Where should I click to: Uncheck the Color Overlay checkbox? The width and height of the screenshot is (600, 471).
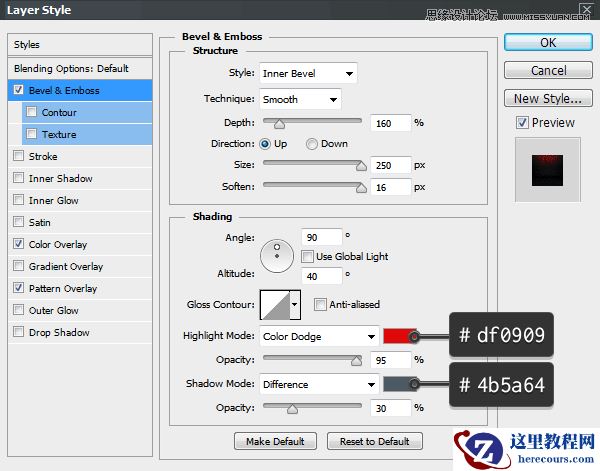[19, 244]
